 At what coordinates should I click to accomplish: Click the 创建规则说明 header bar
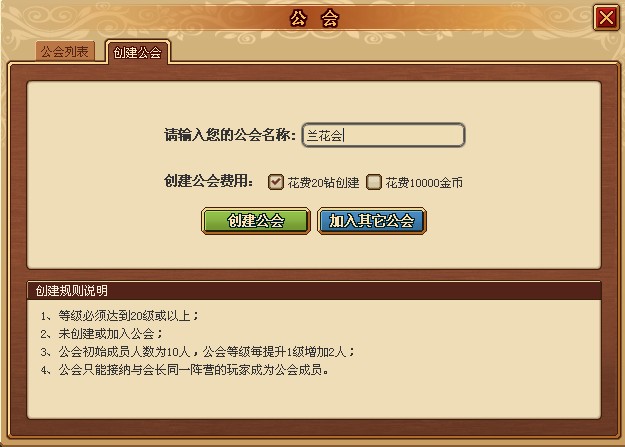click(314, 291)
